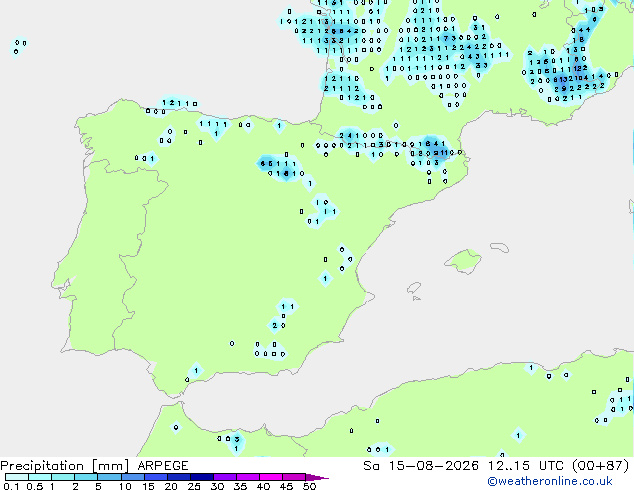Image resolution: width=634 pixels, height=490 pixels.
Task: Click the Menorca island outline
Action: click(x=500, y=247)
